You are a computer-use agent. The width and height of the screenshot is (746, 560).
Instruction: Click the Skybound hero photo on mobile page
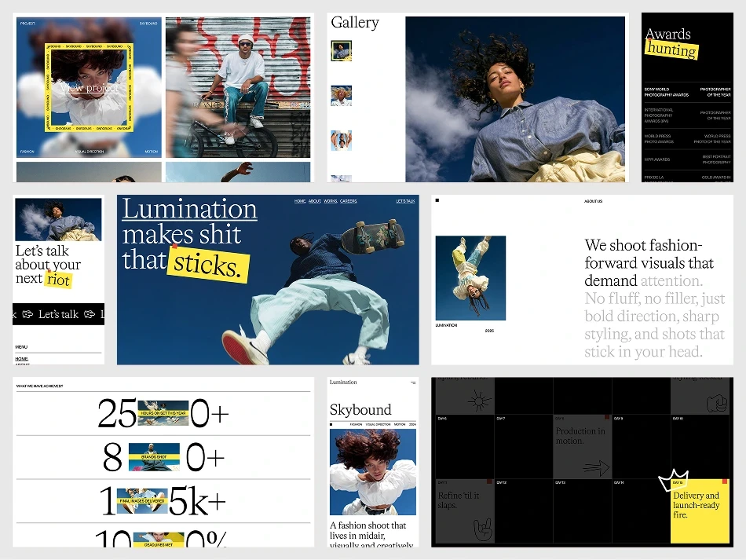[373, 471]
